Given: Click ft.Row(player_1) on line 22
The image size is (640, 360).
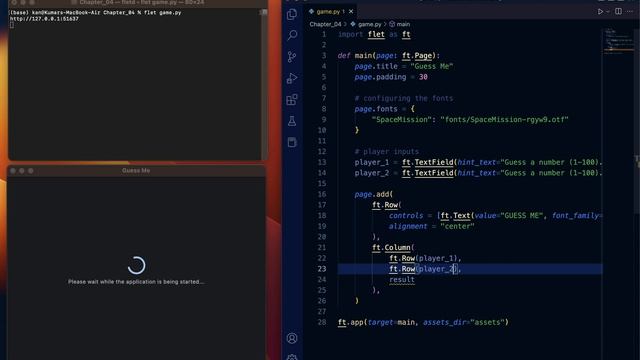Looking at the screenshot, I should [423, 258].
